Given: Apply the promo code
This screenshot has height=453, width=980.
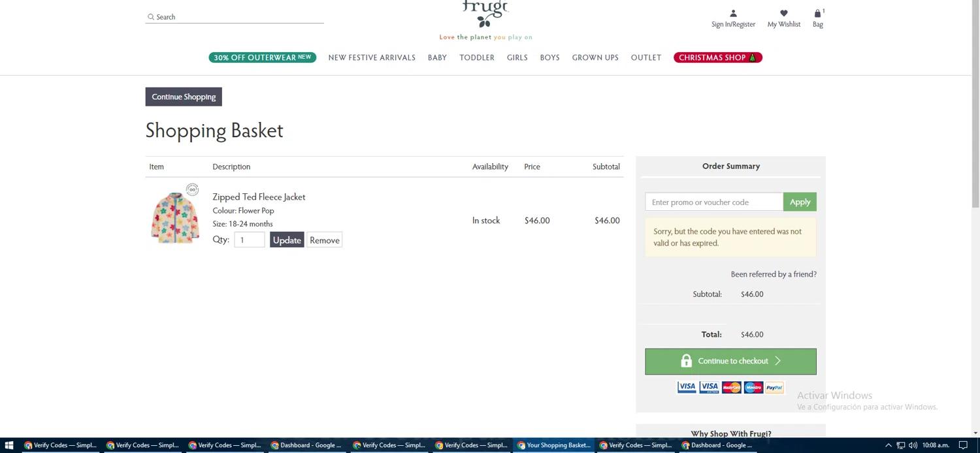Looking at the screenshot, I should 800,202.
